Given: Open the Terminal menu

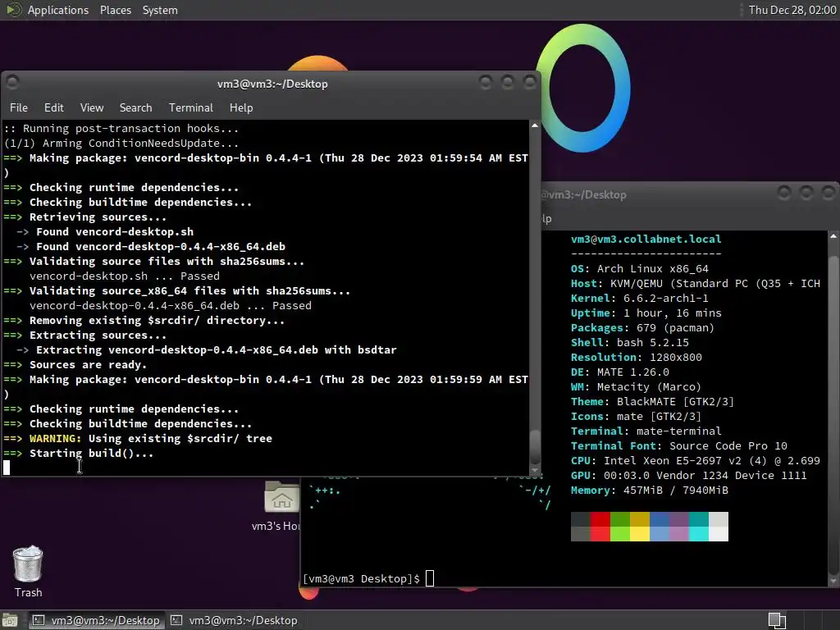Looking at the screenshot, I should tap(190, 107).
